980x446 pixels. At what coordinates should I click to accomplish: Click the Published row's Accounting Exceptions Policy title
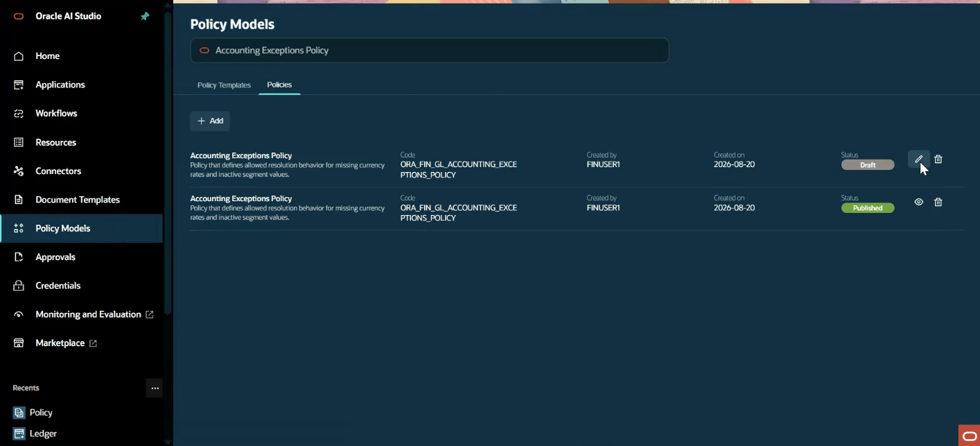click(241, 199)
